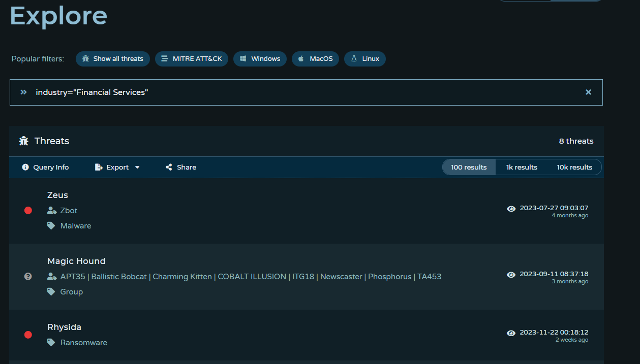Share the current threat query
The image size is (640, 364).
(181, 167)
